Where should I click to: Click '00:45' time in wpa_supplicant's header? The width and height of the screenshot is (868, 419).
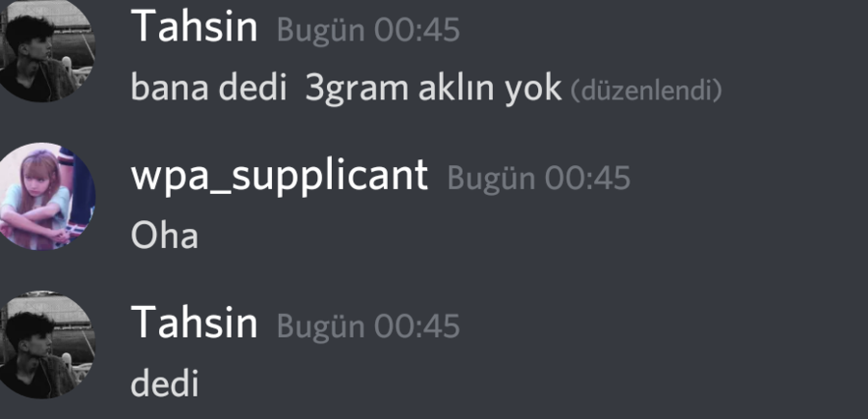point(588,179)
